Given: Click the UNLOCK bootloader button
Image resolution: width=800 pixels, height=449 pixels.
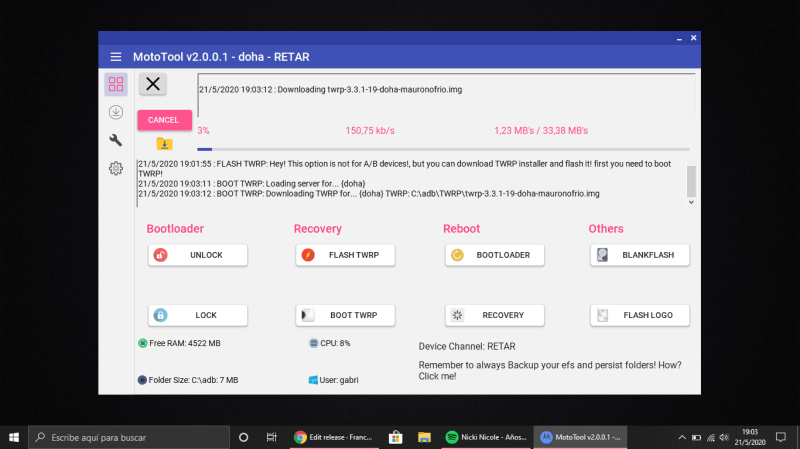Looking at the screenshot, I should coord(198,255).
